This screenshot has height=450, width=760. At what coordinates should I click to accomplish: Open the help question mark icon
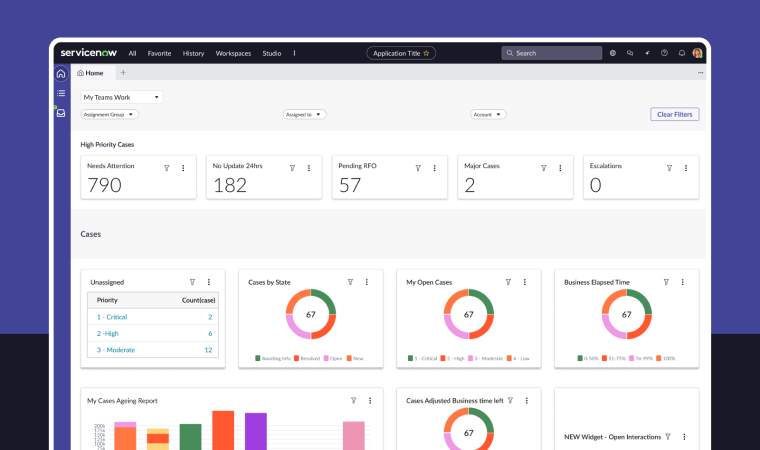pos(664,53)
